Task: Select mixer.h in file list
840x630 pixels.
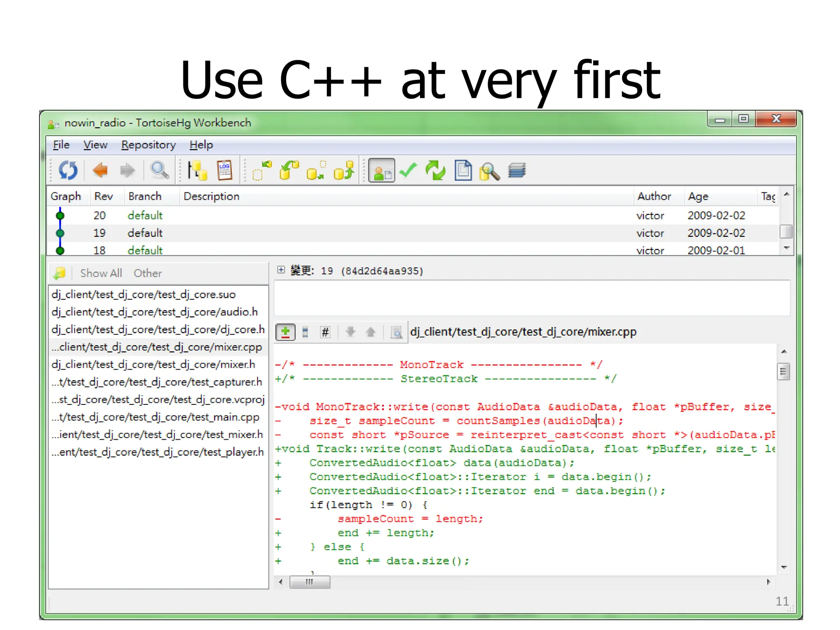Action: [158, 365]
